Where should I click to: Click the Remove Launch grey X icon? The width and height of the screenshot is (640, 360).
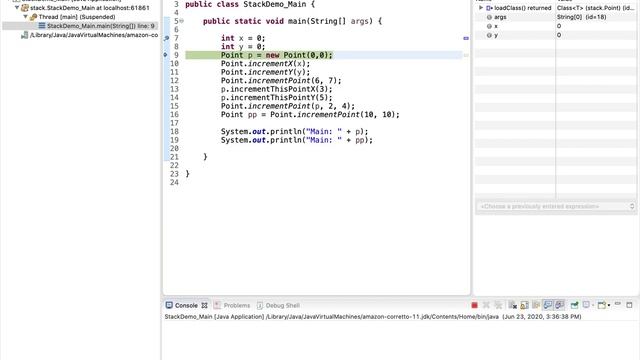pos(486,305)
